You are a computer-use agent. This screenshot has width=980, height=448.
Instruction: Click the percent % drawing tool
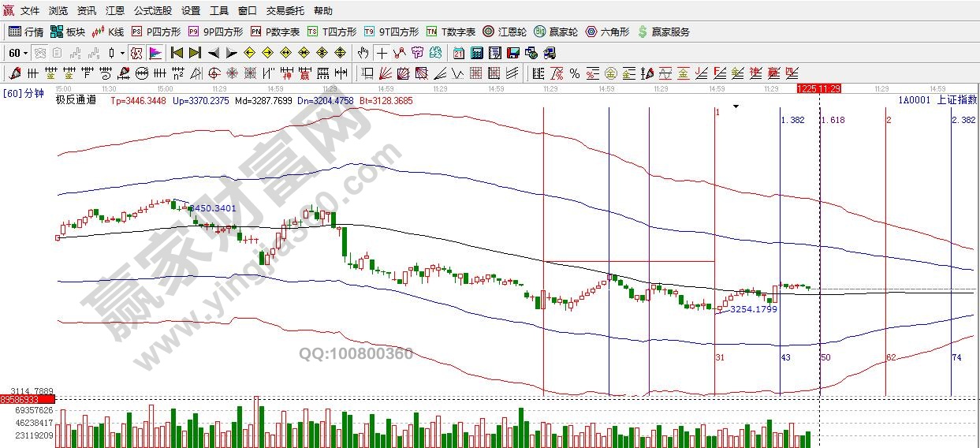point(574,73)
